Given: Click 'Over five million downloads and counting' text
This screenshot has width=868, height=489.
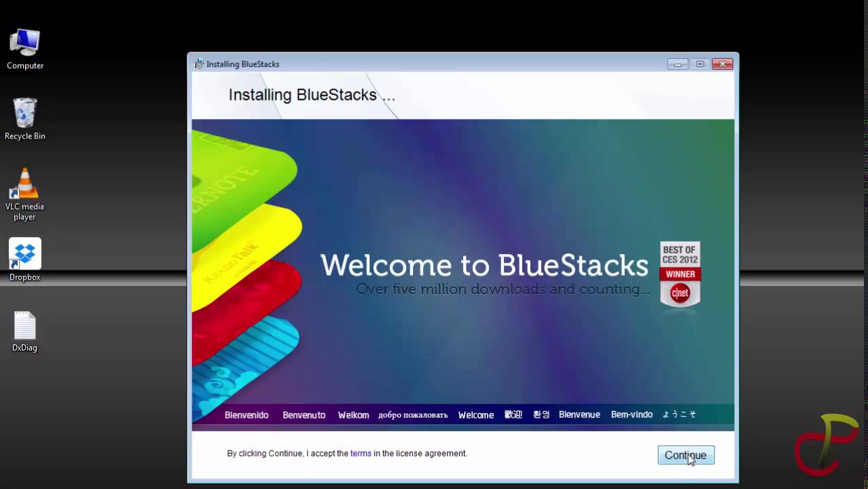Looking at the screenshot, I should point(503,289).
